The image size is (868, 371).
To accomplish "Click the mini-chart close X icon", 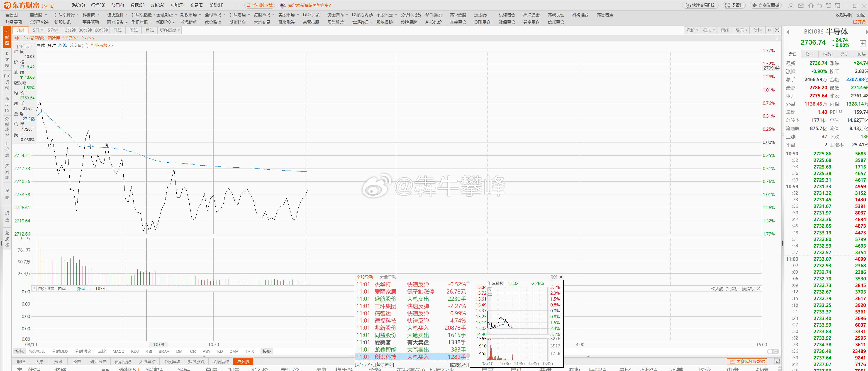I will click(x=490, y=290).
